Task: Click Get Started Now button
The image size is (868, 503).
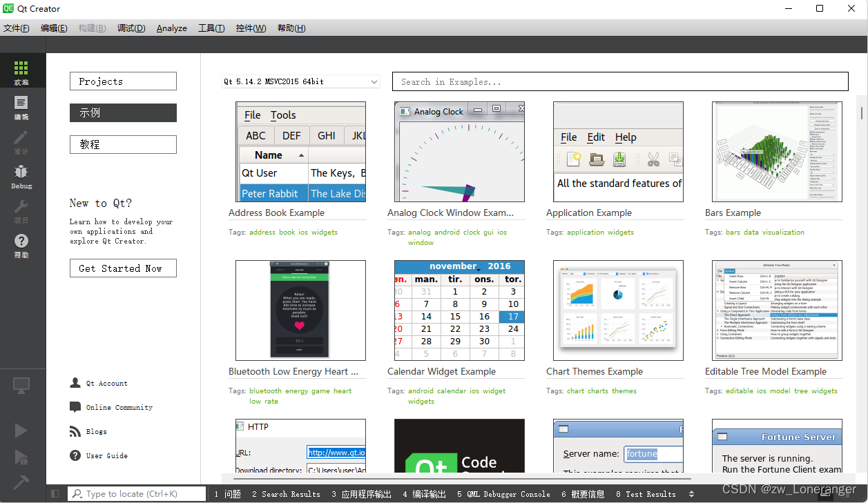Action: [x=123, y=268]
